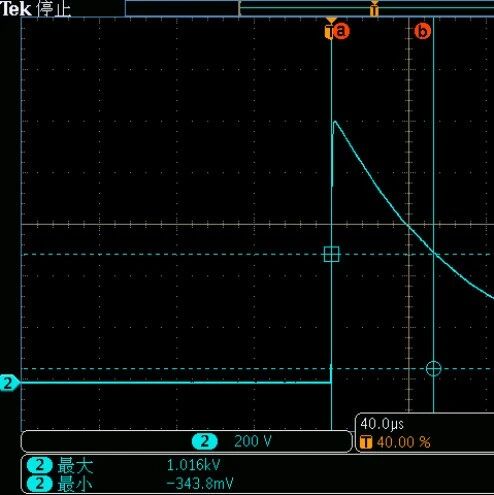Screen dimensions: 494x495
Task: Click the waveform peak of the pulse
Action: (335, 122)
